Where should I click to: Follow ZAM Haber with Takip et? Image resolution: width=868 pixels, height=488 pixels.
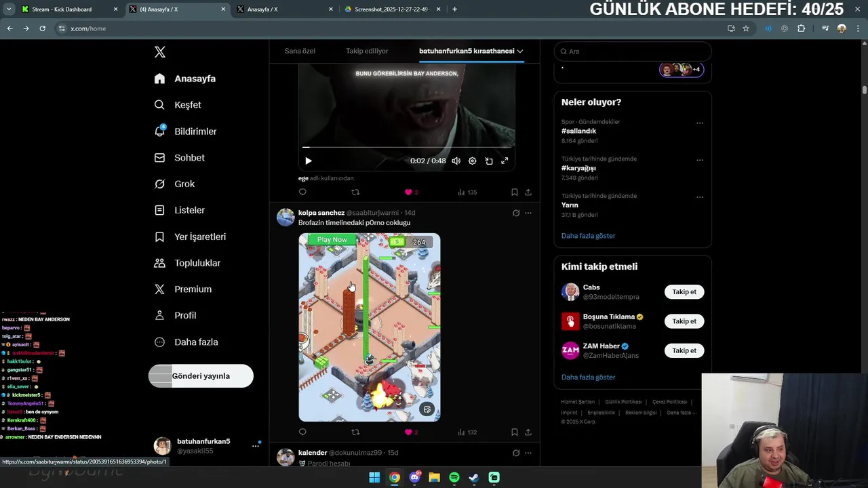pyautogui.click(x=684, y=350)
